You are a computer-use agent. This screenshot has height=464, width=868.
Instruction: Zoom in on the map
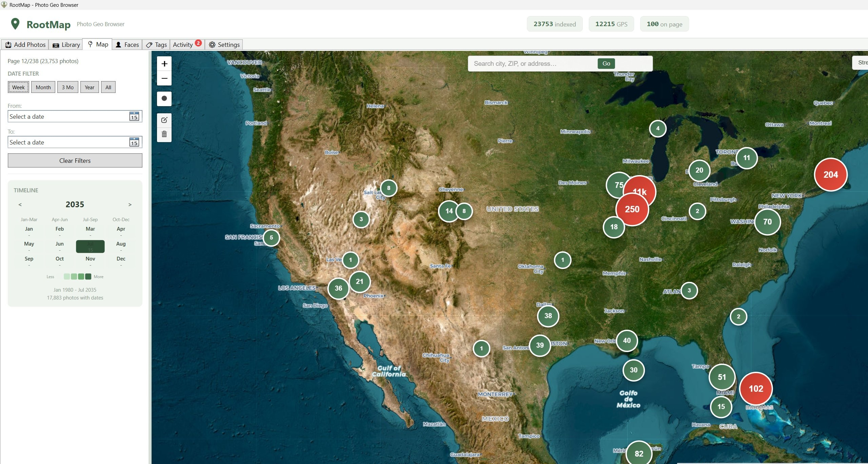click(x=164, y=64)
